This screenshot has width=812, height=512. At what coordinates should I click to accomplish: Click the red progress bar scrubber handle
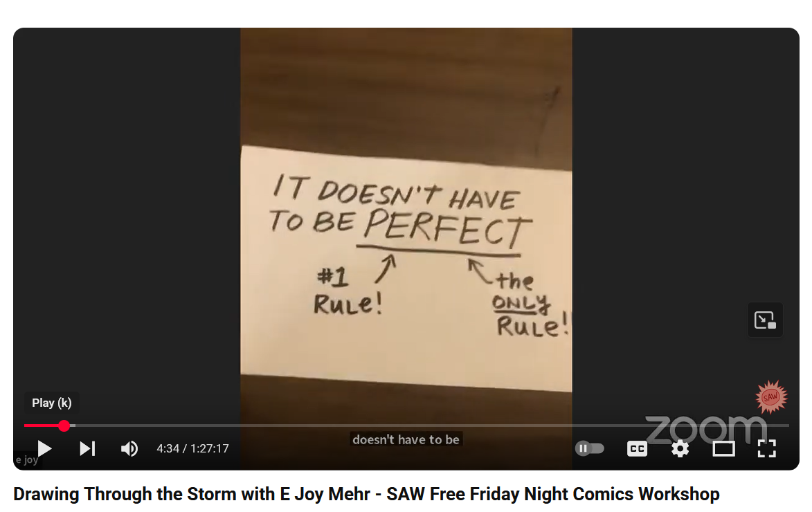tap(64, 426)
